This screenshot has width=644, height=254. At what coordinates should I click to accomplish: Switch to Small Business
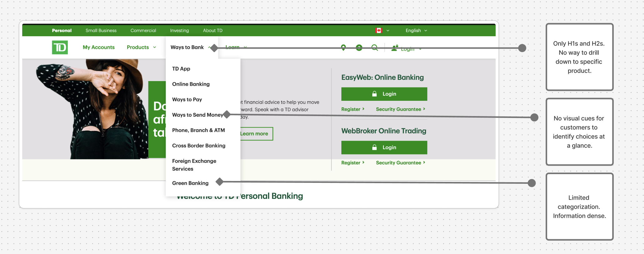pyautogui.click(x=101, y=31)
